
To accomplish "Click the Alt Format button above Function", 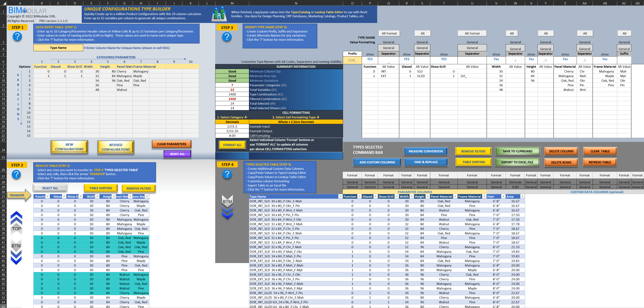I will [389, 33].
